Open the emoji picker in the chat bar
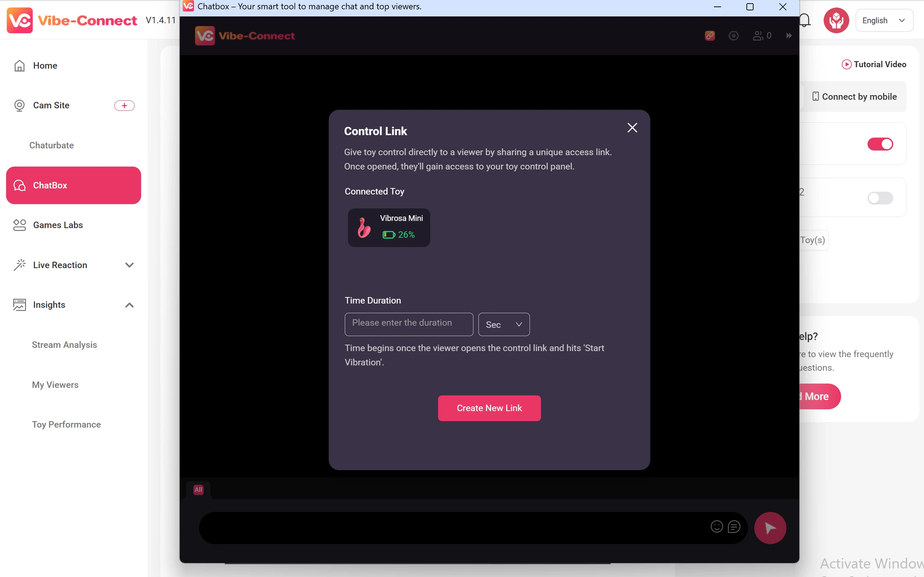 click(x=716, y=527)
